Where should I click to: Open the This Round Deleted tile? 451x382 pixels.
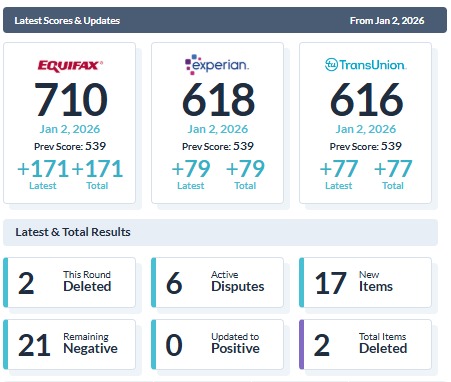point(70,282)
